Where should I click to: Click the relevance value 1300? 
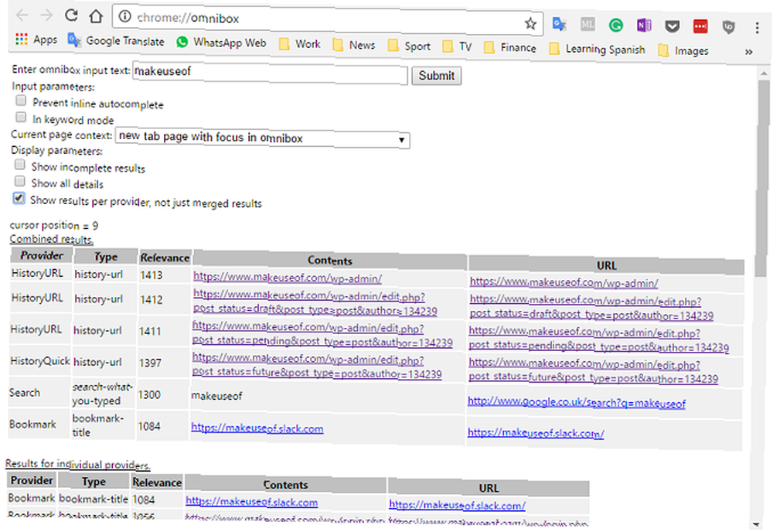pos(149,394)
